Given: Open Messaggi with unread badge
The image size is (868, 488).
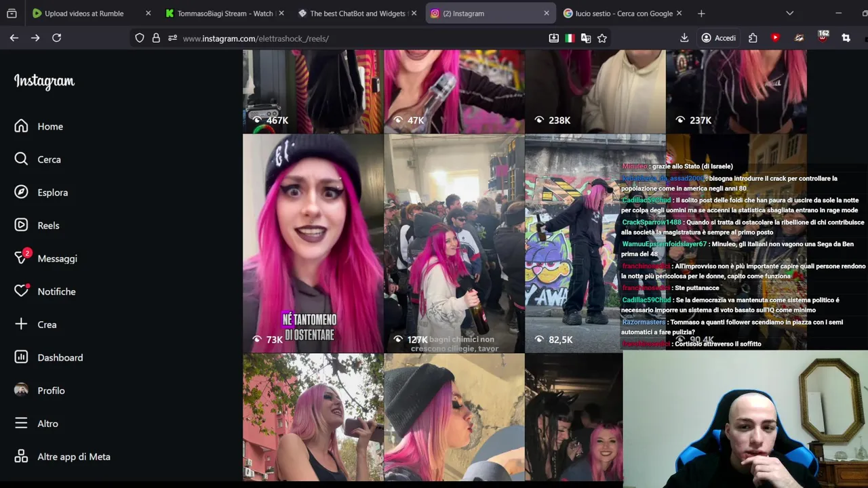Looking at the screenshot, I should 46,258.
